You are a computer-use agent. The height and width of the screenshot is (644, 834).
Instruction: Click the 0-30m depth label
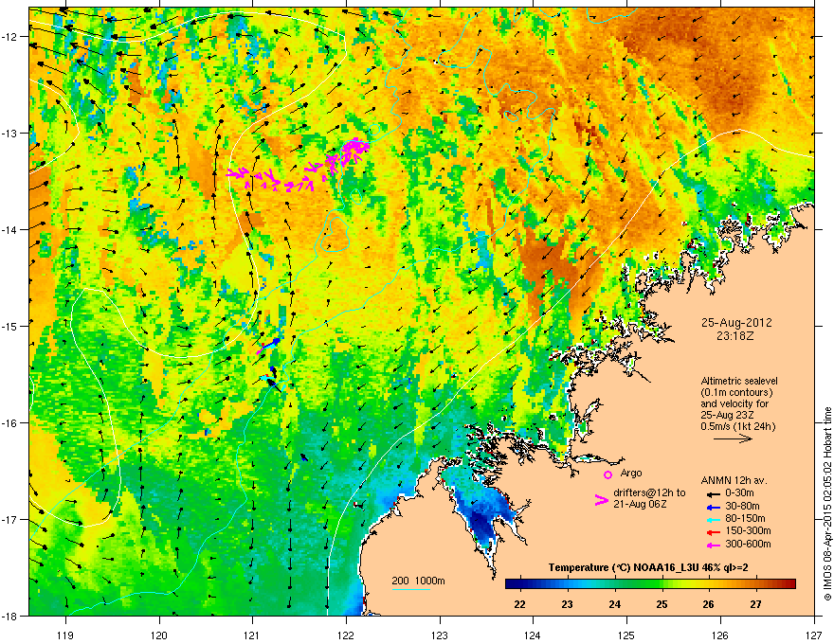(740, 493)
